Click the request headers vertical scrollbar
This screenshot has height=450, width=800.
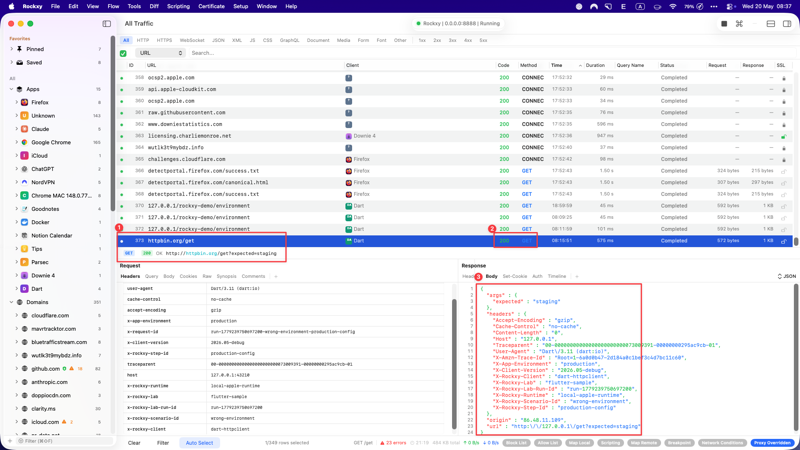pyautogui.click(x=454, y=363)
